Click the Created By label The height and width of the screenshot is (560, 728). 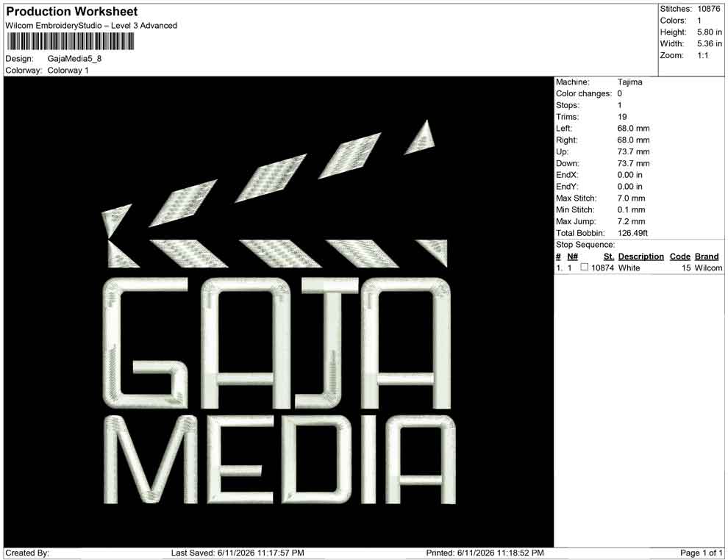tap(27, 553)
